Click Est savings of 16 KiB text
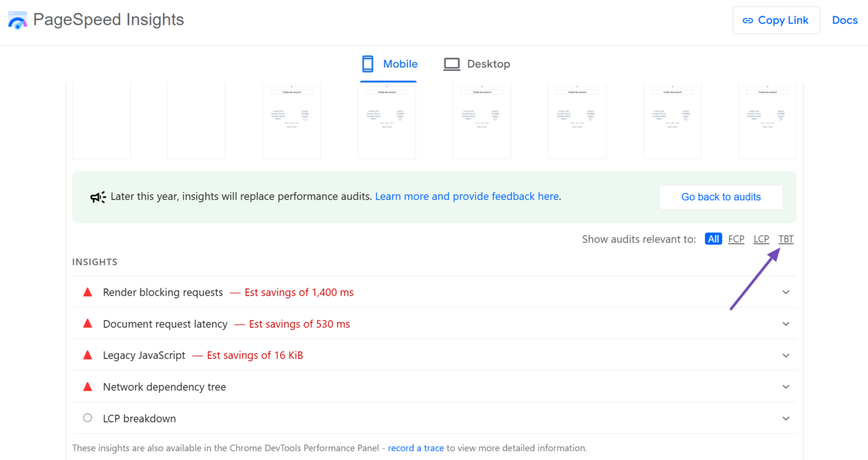 click(255, 356)
